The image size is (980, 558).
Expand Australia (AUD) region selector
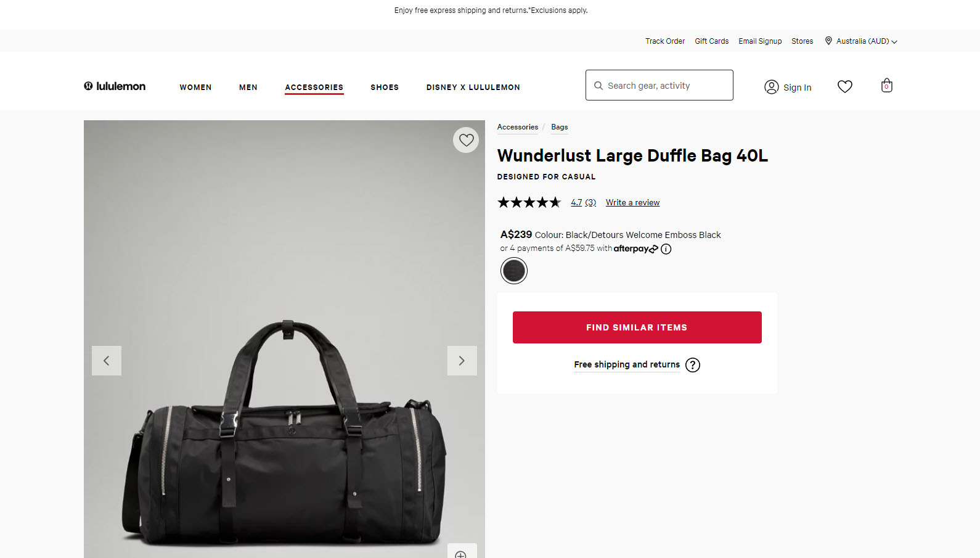pyautogui.click(x=862, y=41)
